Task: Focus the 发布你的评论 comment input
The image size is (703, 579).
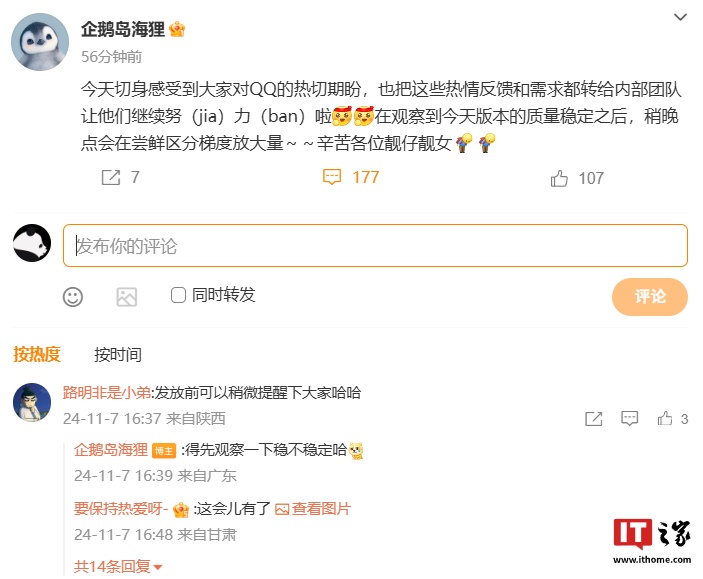Action: [x=375, y=246]
